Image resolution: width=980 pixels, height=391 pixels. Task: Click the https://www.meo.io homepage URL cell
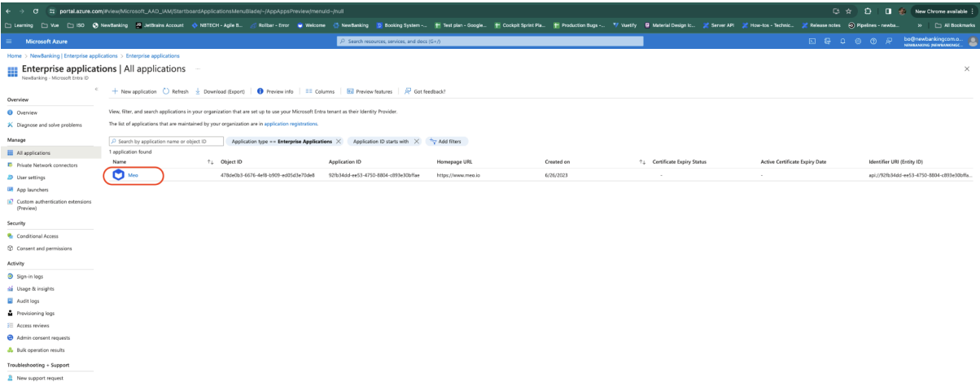pyautogui.click(x=458, y=175)
